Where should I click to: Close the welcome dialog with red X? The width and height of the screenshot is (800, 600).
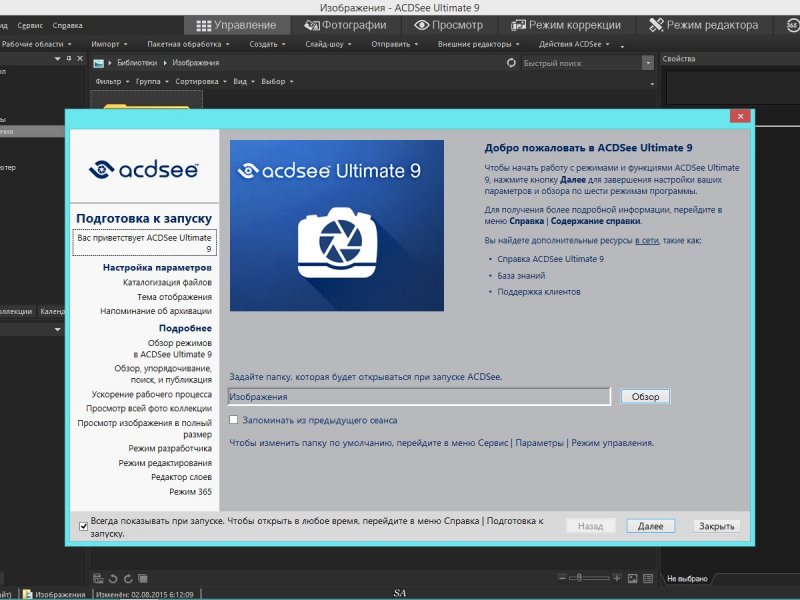(740, 116)
